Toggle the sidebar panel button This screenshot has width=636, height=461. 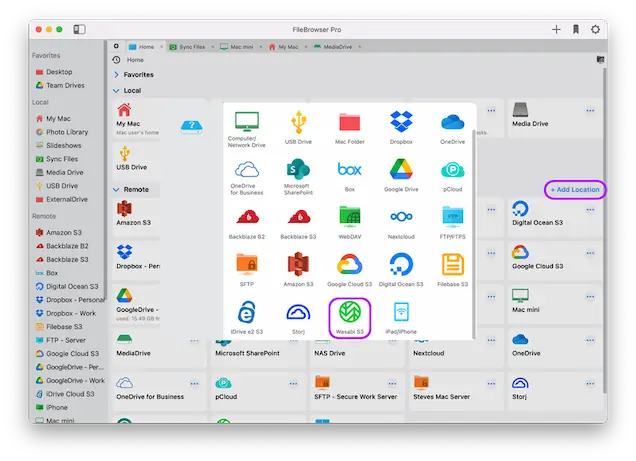click(80, 29)
